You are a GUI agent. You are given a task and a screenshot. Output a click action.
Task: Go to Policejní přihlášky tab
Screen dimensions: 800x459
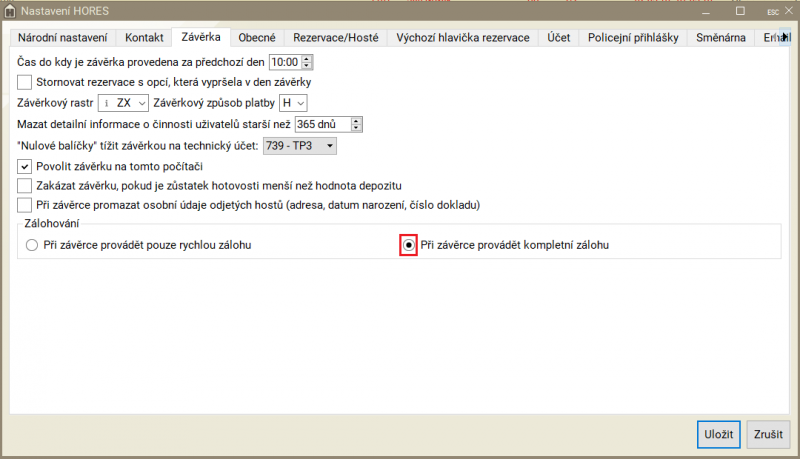click(633, 38)
